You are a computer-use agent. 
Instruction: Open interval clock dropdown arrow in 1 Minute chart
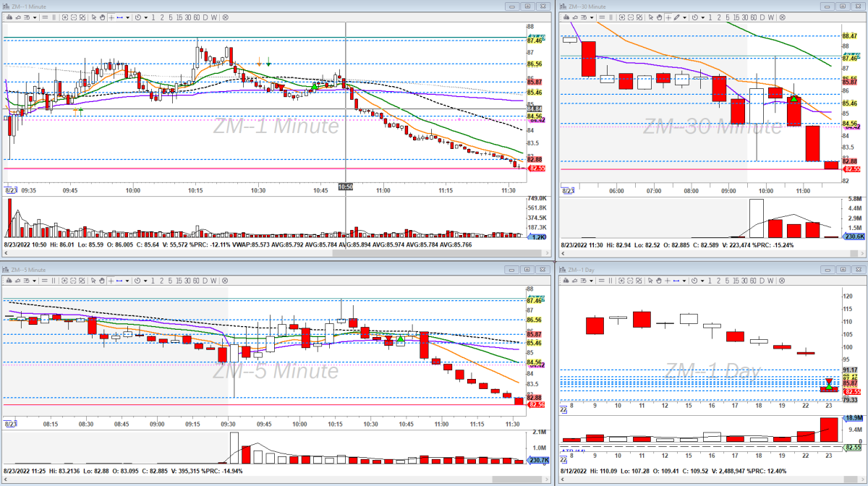145,17
